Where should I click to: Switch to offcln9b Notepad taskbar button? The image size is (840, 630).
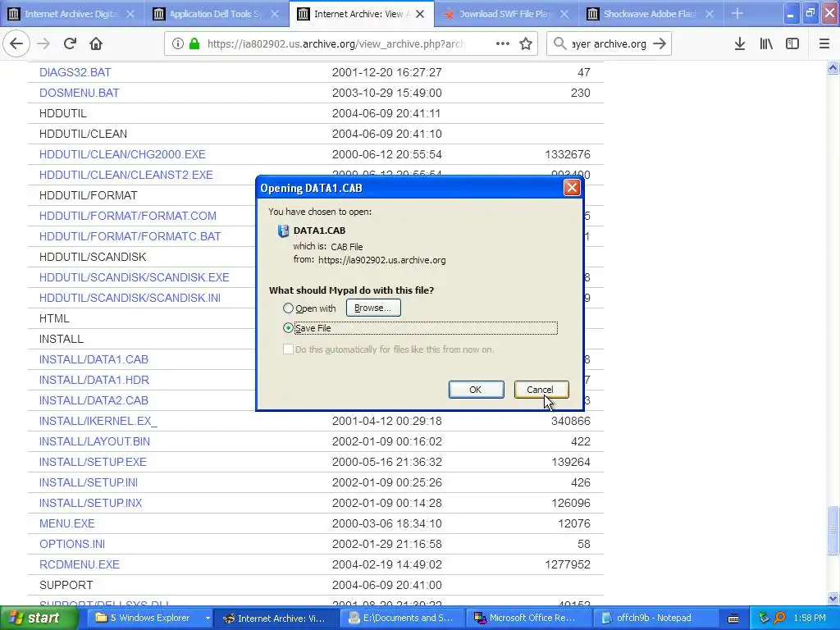tap(655, 619)
